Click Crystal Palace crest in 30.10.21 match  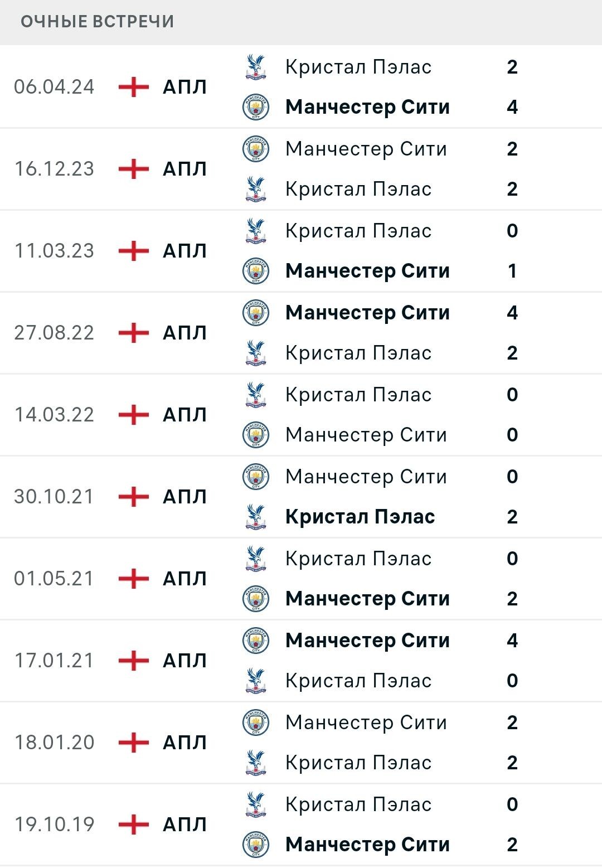(x=256, y=517)
